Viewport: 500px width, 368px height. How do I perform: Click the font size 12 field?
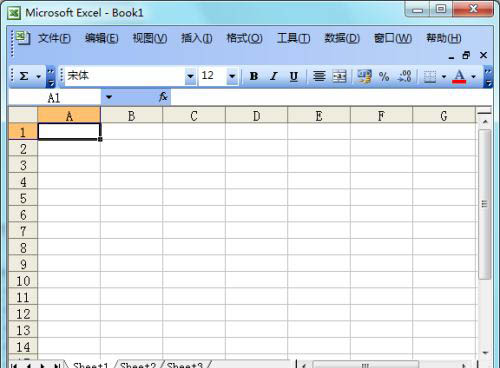click(x=213, y=76)
